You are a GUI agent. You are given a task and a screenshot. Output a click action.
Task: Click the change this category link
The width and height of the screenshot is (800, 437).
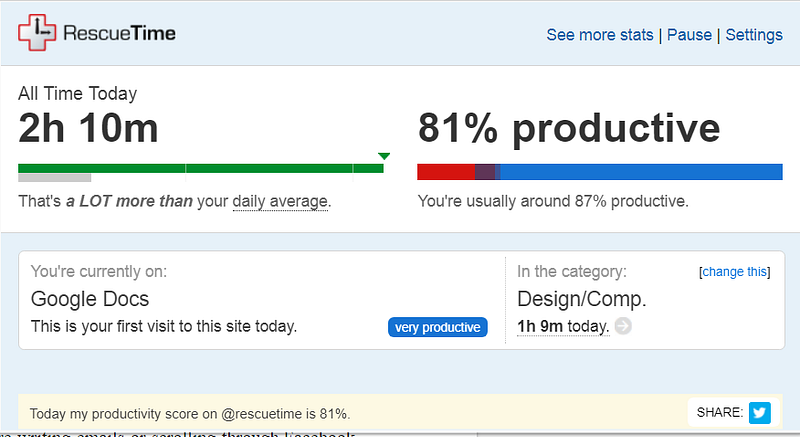pyautogui.click(x=734, y=271)
